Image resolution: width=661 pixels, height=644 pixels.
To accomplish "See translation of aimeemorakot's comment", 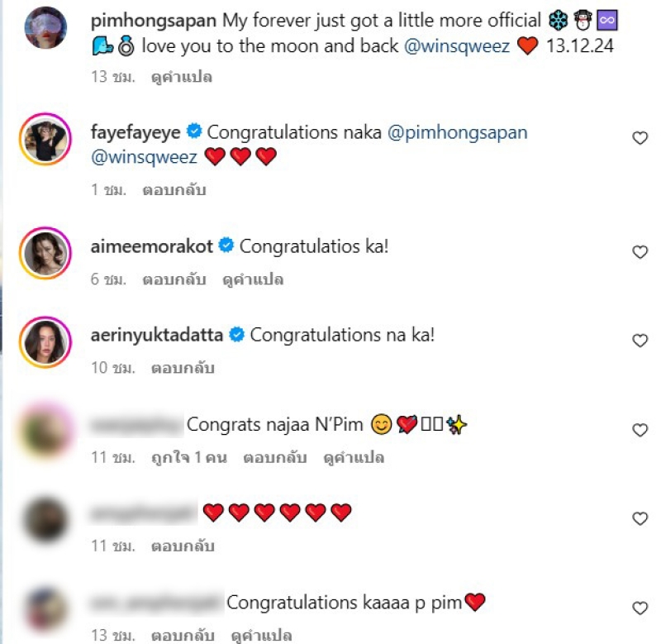I will pos(254,279).
